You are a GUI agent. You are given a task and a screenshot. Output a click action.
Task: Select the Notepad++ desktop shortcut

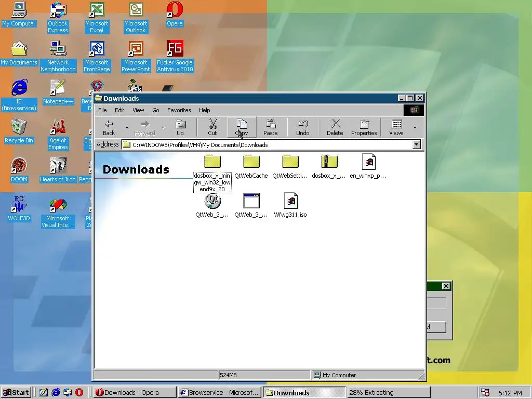click(x=58, y=92)
